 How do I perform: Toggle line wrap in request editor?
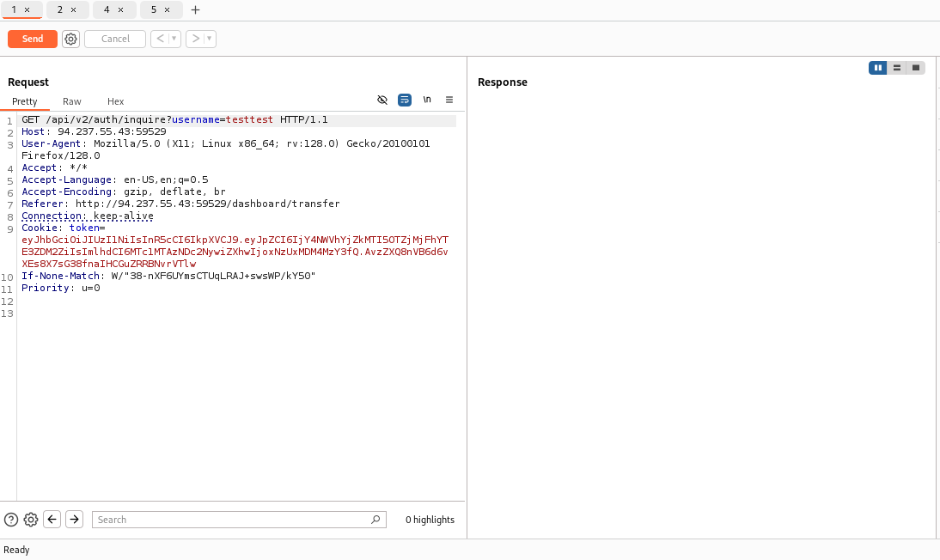pos(405,100)
